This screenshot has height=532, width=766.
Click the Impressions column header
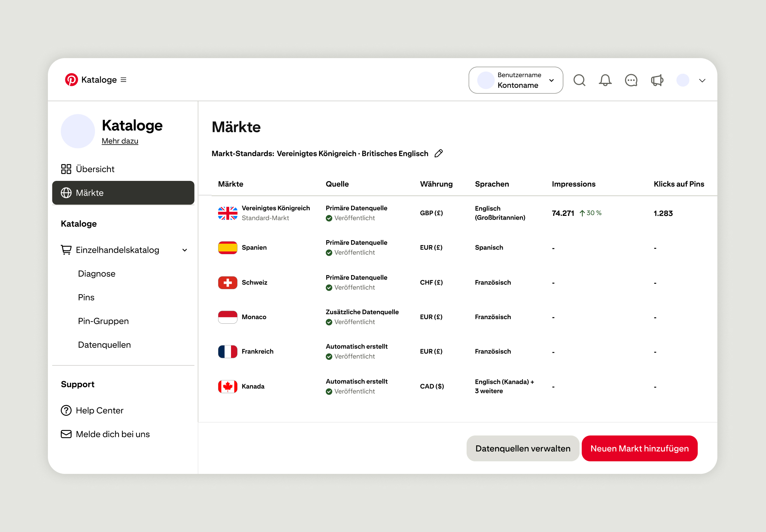pyautogui.click(x=573, y=184)
